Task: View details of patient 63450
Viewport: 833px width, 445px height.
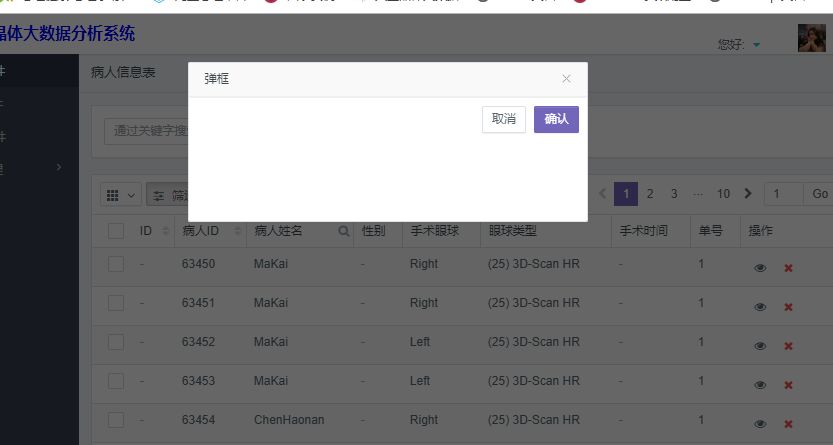Action: pos(760,268)
